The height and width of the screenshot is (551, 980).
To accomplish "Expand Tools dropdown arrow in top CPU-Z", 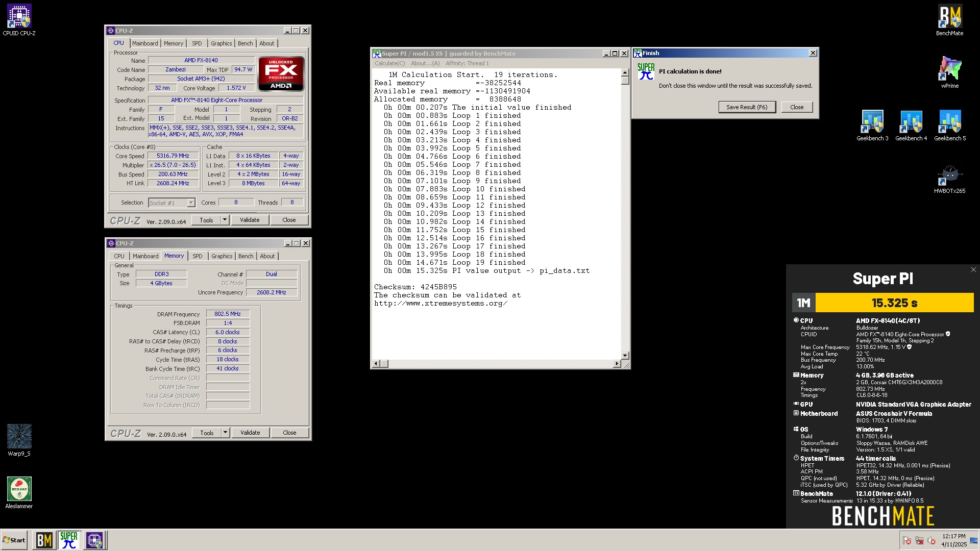I will point(225,220).
